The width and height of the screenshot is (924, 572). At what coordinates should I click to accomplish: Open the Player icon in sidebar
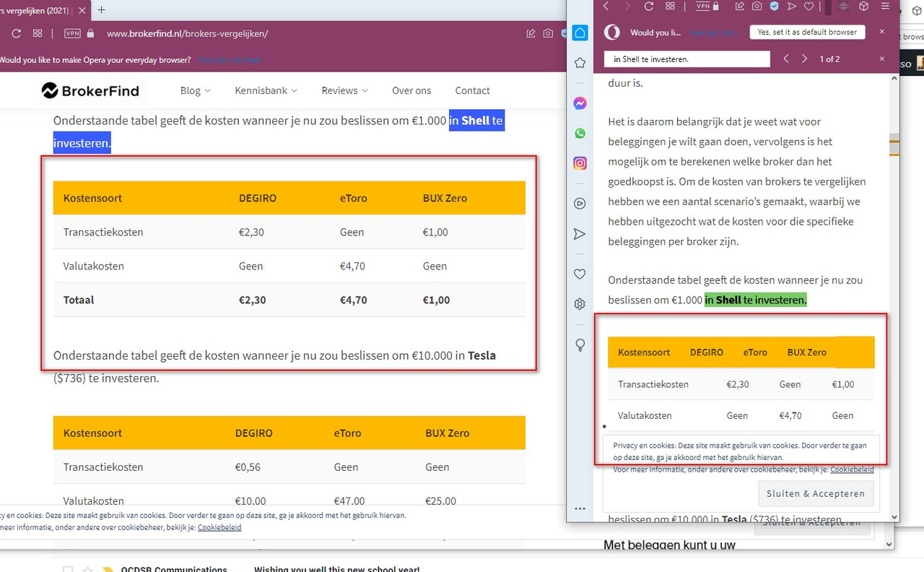pos(580,204)
